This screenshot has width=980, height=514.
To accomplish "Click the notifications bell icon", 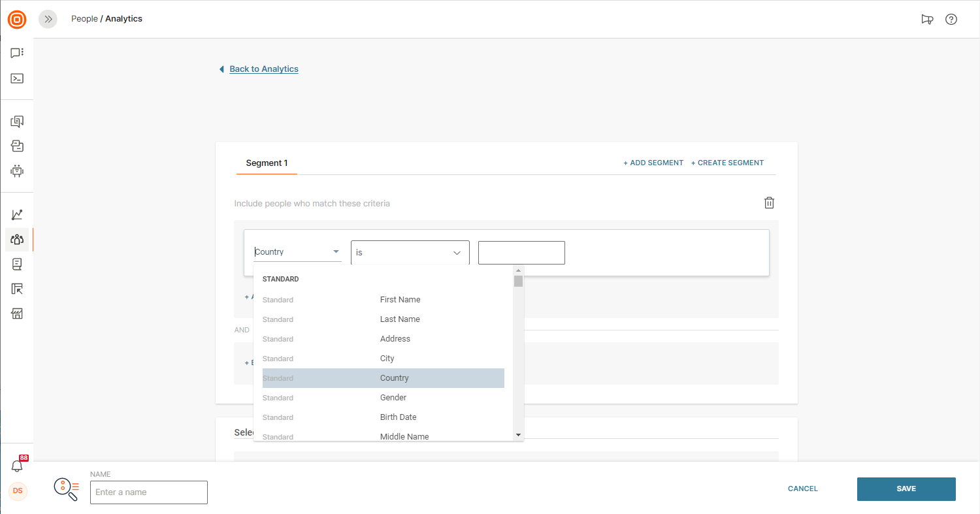I will click(x=17, y=466).
